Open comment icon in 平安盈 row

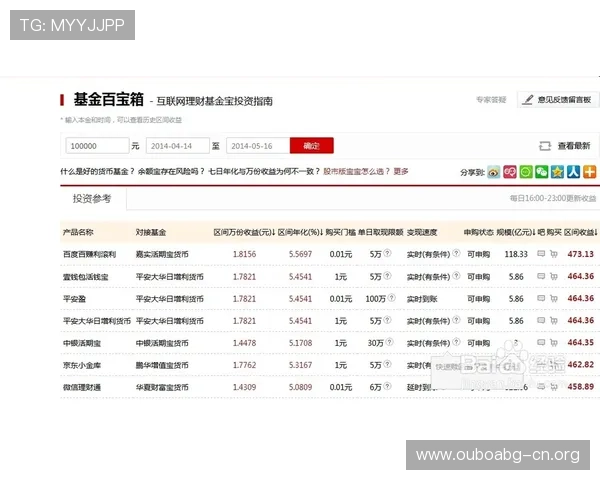541,298
